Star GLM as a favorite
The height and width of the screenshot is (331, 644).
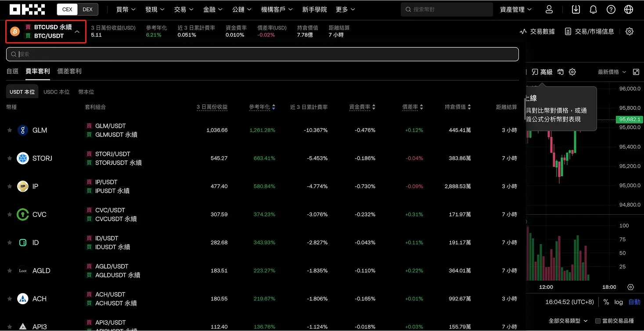click(10, 130)
